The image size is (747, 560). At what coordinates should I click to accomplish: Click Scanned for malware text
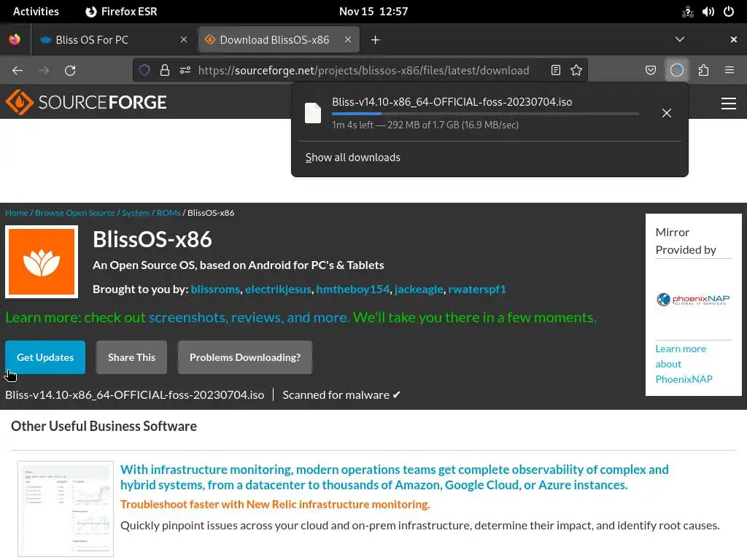click(341, 394)
